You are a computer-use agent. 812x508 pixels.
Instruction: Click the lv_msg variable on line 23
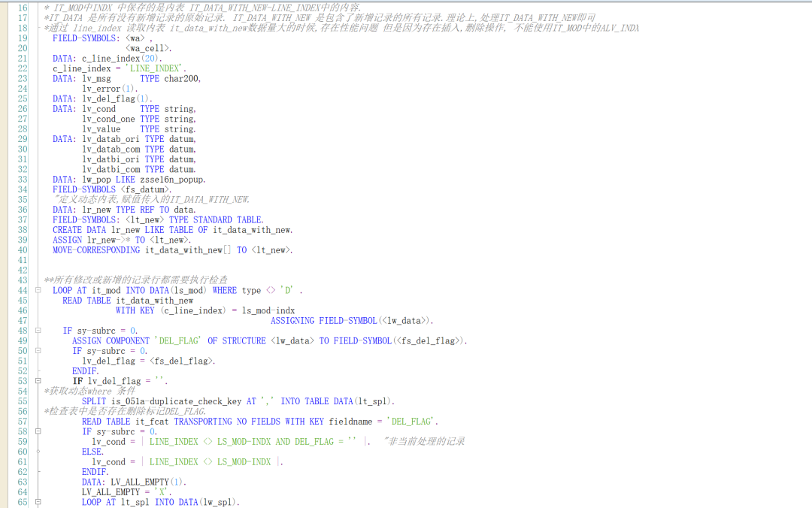pyautogui.click(x=96, y=79)
